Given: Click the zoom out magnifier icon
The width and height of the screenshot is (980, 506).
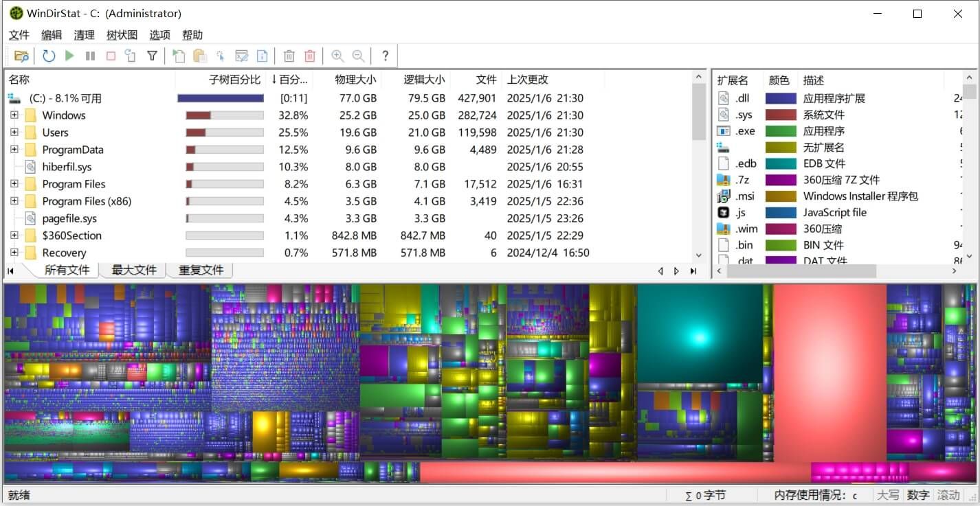Looking at the screenshot, I should (x=358, y=56).
